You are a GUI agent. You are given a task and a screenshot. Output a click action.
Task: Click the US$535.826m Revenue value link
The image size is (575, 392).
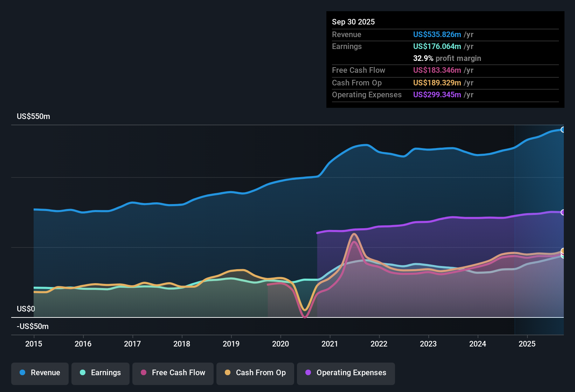coord(437,34)
